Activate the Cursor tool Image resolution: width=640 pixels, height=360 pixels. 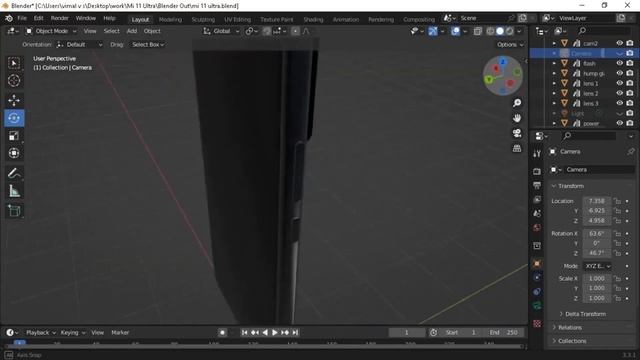coord(14,81)
